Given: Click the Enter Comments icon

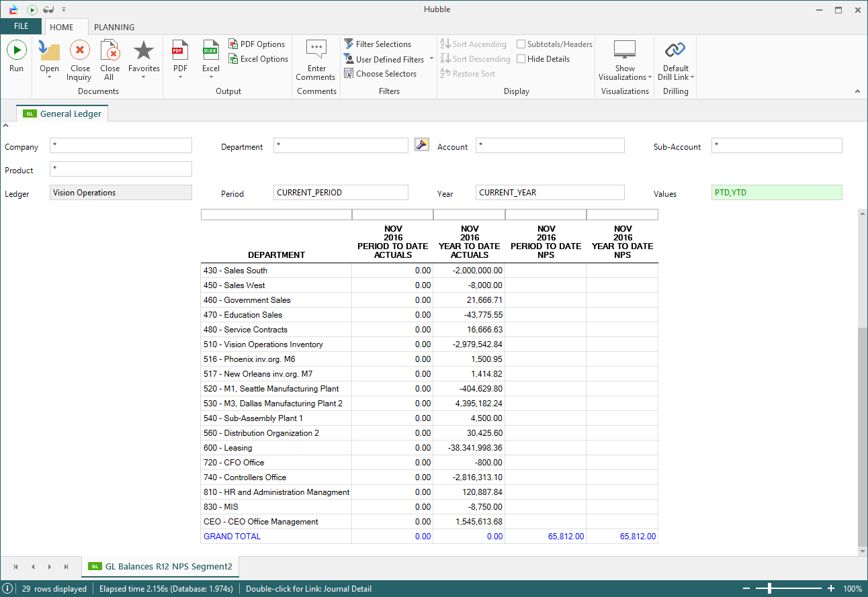Looking at the screenshot, I should click(x=316, y=50).
